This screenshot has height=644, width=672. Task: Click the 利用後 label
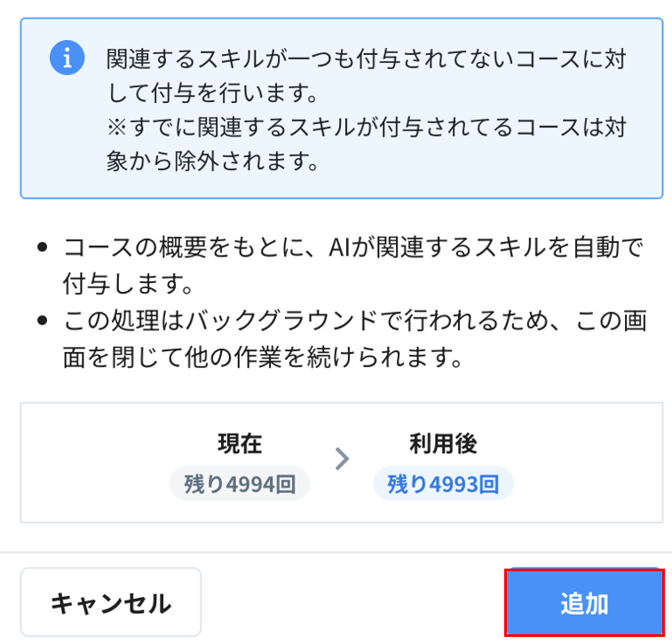point(443,443)
